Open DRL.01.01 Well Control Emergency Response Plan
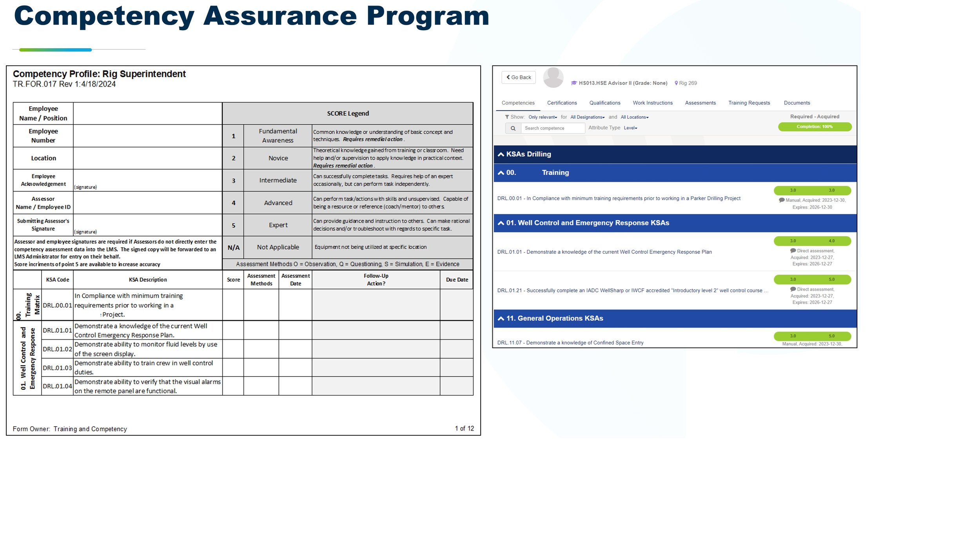This screenshot has height=534, width=980. coord(604,252)
